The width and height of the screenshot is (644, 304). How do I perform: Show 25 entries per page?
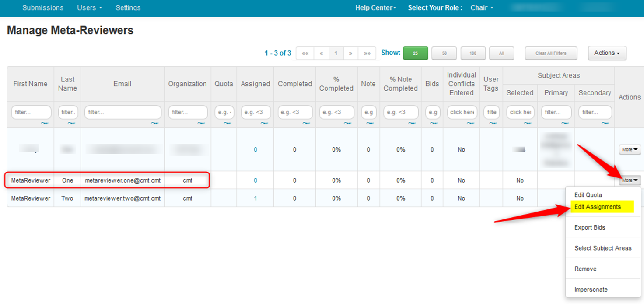415,53
